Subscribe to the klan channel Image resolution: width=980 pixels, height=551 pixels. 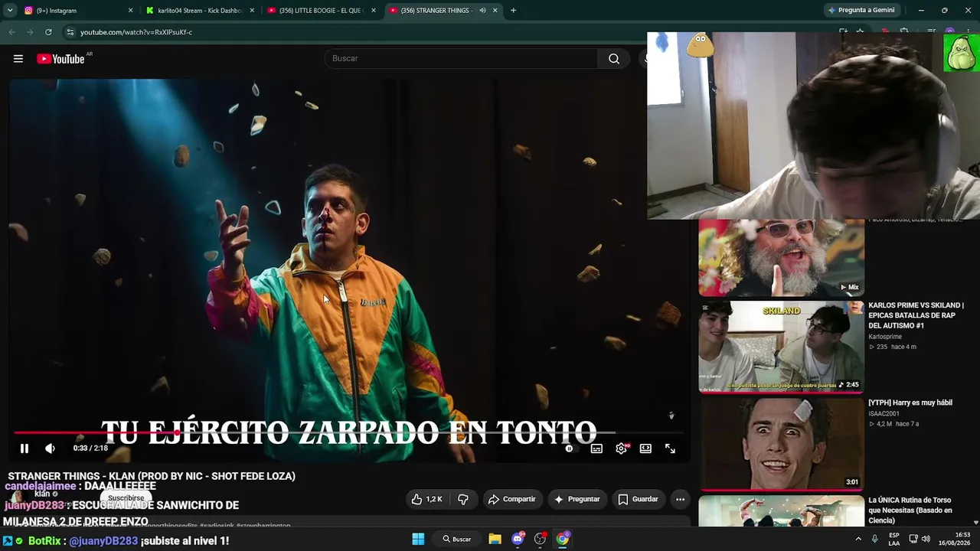coord(126,498)
